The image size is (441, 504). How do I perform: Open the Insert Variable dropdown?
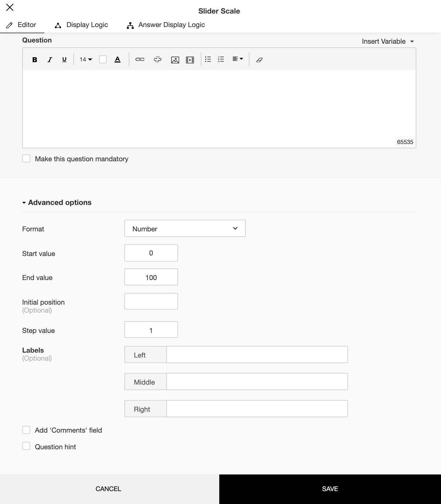click(x=388, y=42)
